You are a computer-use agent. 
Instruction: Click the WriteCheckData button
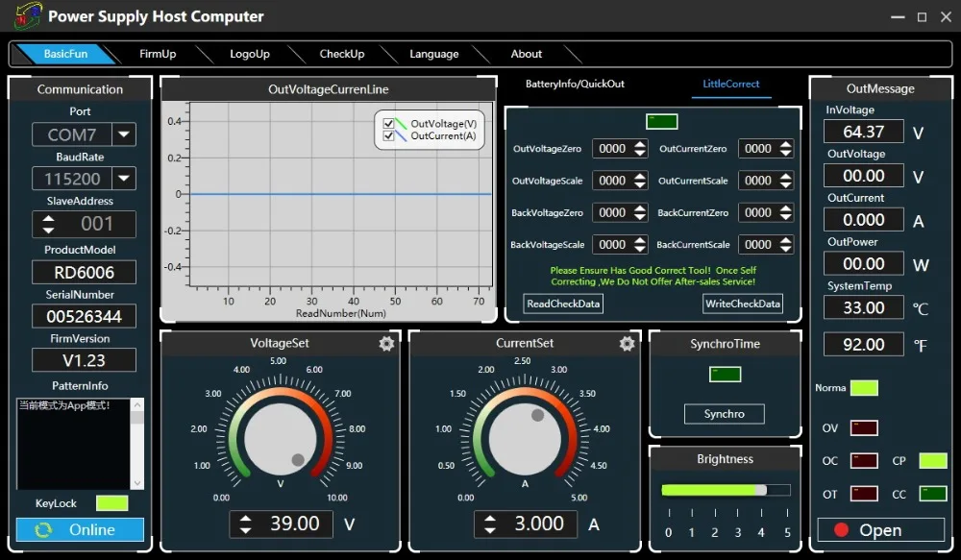(x=743, y=304)
